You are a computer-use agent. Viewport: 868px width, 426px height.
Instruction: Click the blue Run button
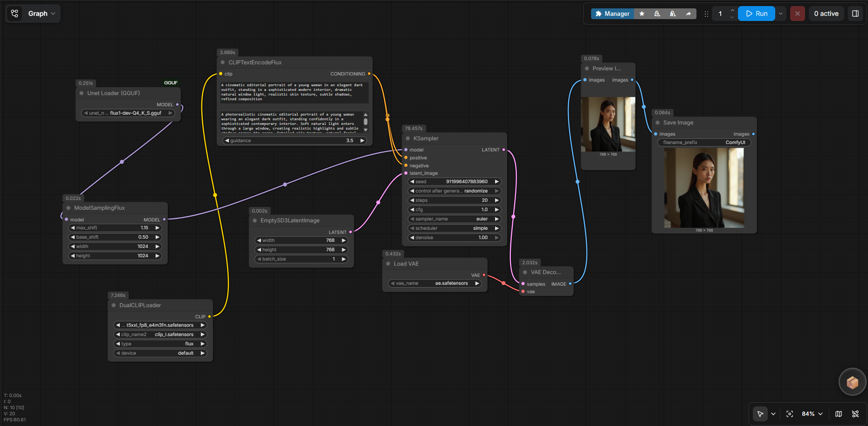(x=757, y=14)
